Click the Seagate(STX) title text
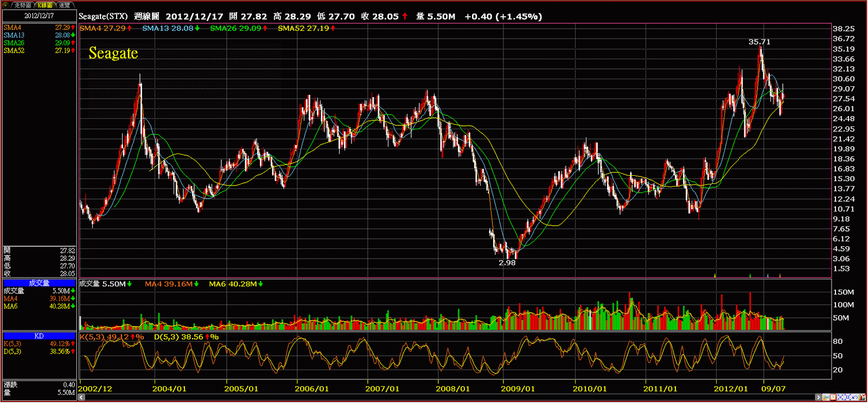 tap(103, 16)
